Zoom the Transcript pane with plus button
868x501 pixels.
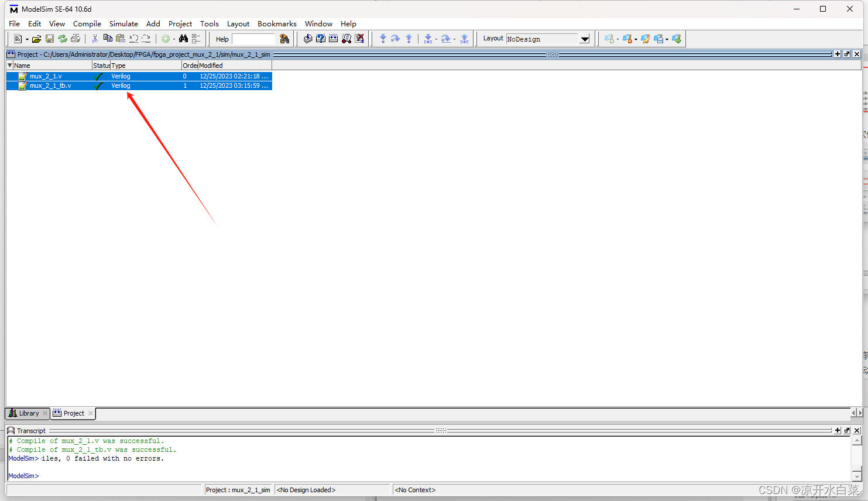(x=838, y=430)
